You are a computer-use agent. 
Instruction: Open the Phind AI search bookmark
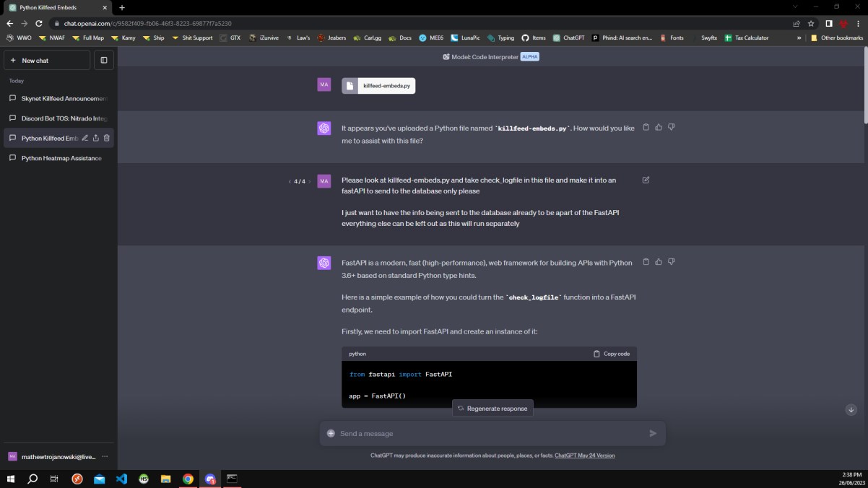(x=622, y=38)
